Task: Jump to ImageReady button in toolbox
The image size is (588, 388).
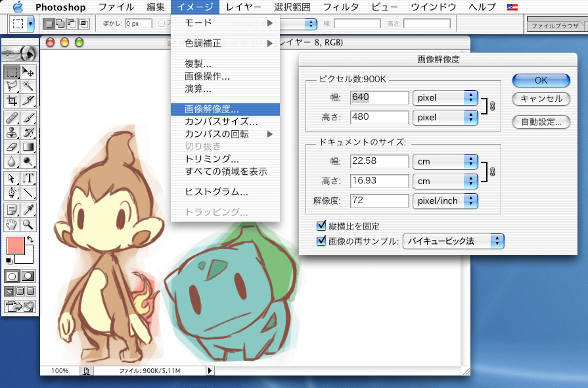Action: [x=20, y=306]
